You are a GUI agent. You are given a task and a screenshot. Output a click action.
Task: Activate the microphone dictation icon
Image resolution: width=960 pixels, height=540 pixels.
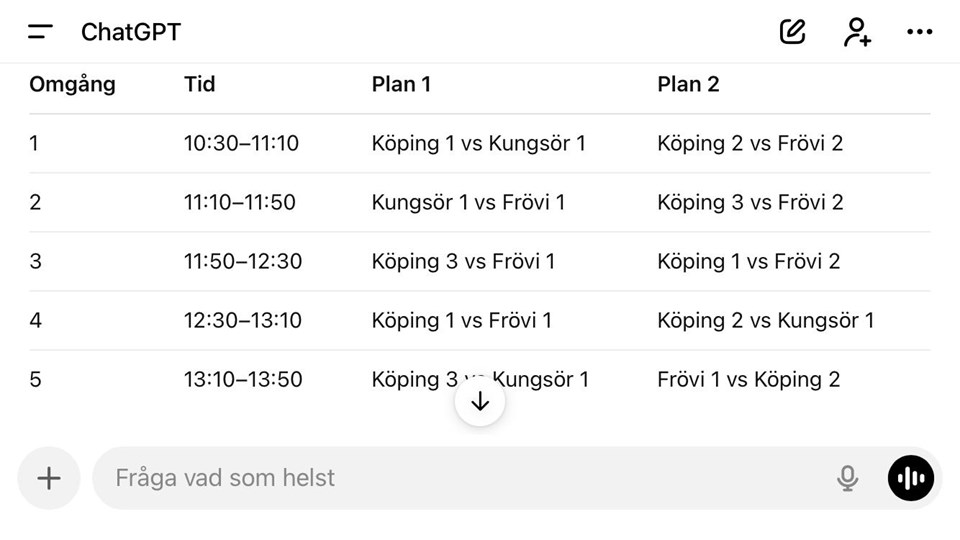click(847, 478)
